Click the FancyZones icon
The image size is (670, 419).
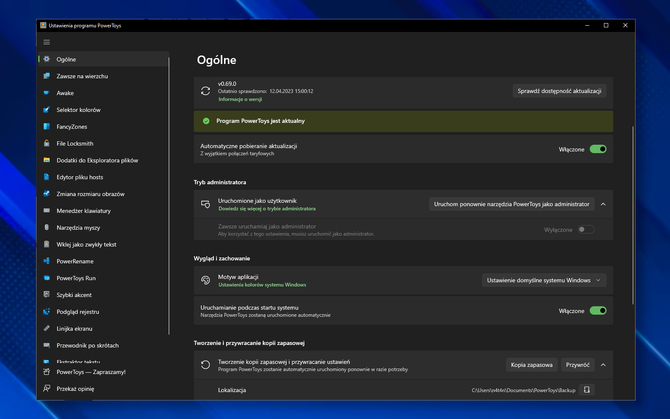point(47,126)
